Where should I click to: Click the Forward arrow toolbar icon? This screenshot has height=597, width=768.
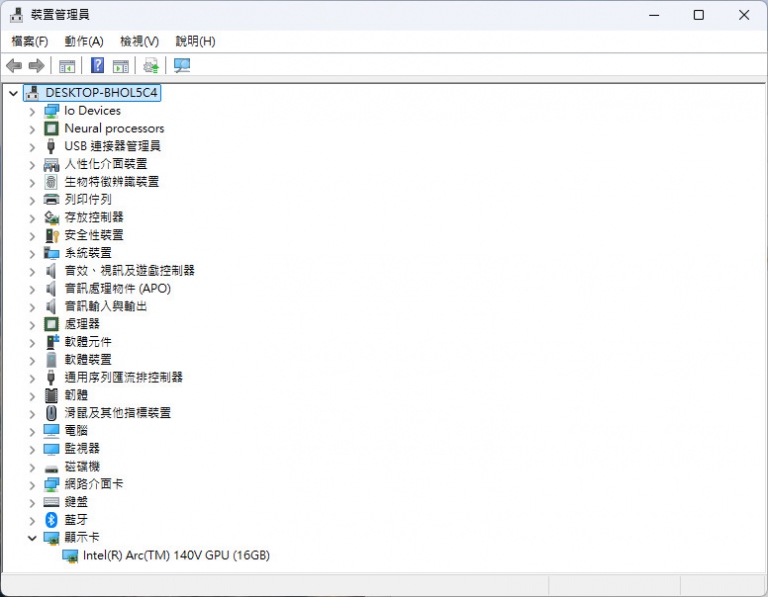[37, 65]
